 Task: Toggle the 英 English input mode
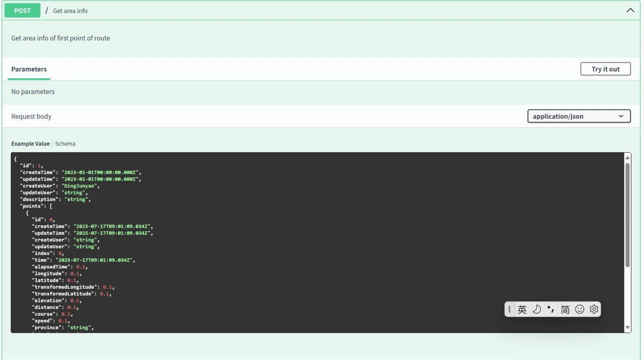(x=522, y=310)
